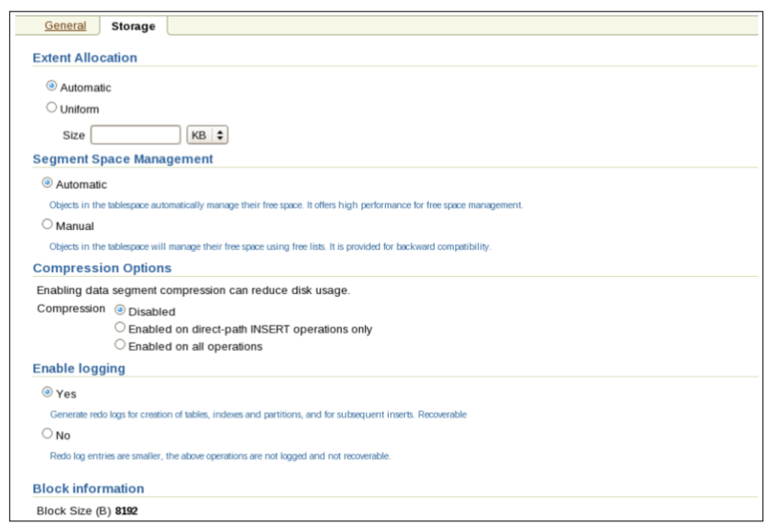The image size is (774, 532).
Task: Open the KB size unit dropdown
Action: point(207,134)
